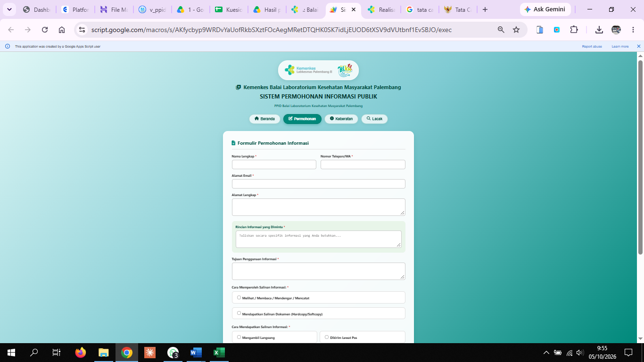This screenshot has height=362, width=644.
Task: Bookmark this page with the star icon
Action: (x=516, y=30)
